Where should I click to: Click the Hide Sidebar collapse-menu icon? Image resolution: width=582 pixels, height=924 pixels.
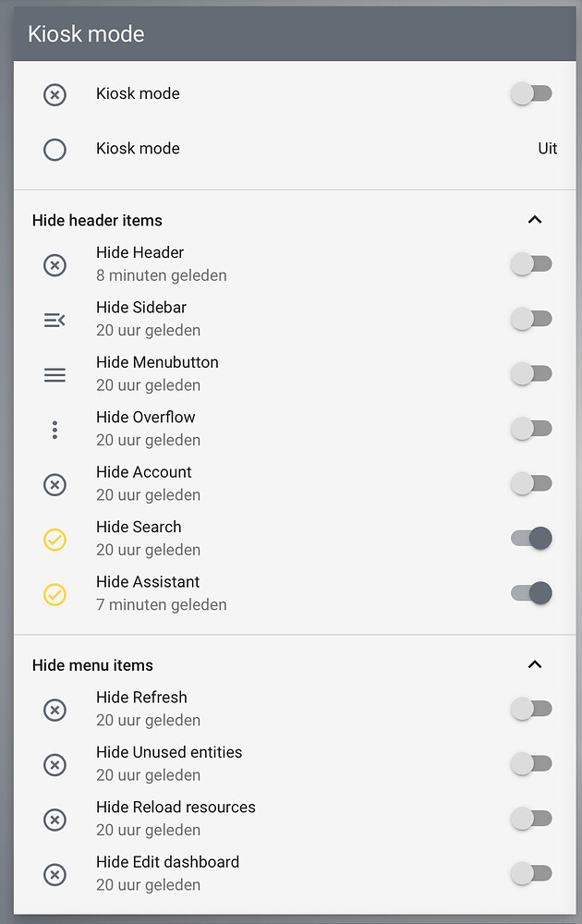tap(55, 320)
